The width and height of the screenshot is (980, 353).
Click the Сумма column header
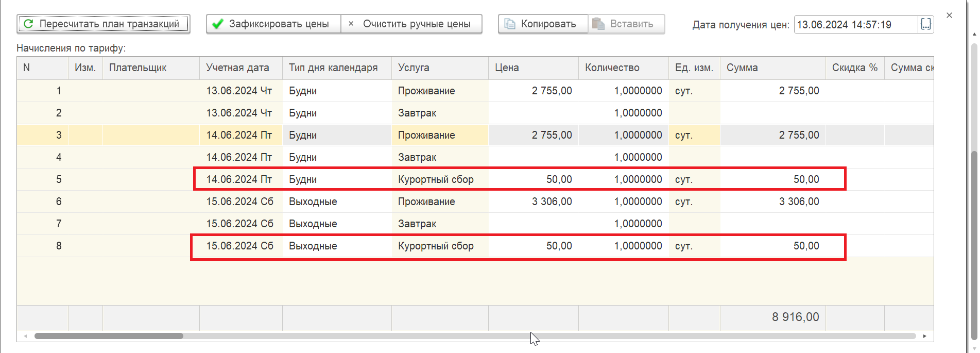click(x=773, y=68)
